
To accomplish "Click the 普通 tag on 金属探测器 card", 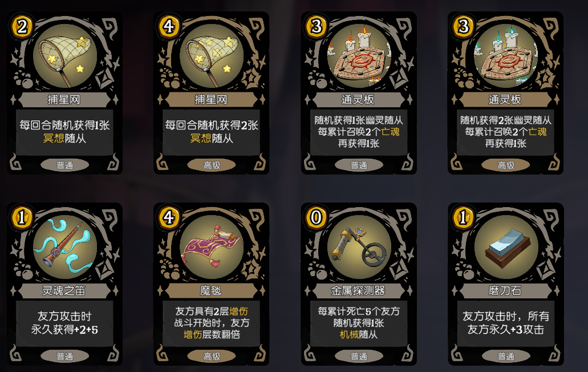I will coord(359,356).
